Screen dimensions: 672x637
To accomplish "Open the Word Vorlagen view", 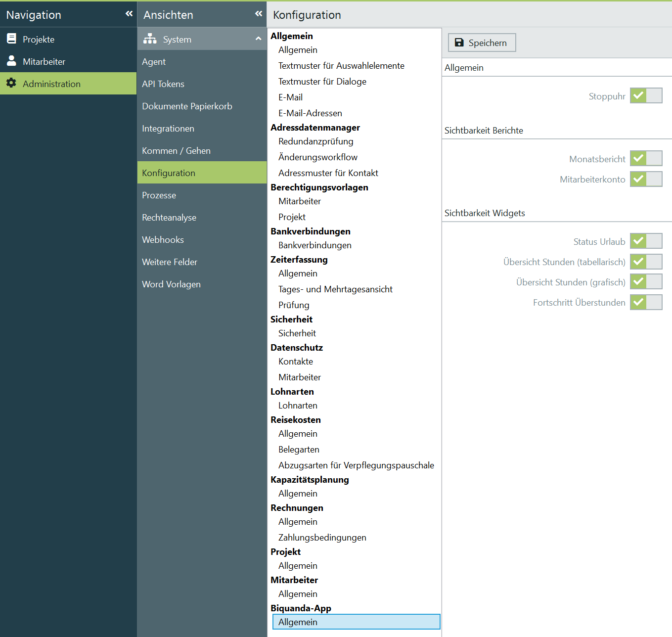I will pyautogui.click(x=171, y=284).
